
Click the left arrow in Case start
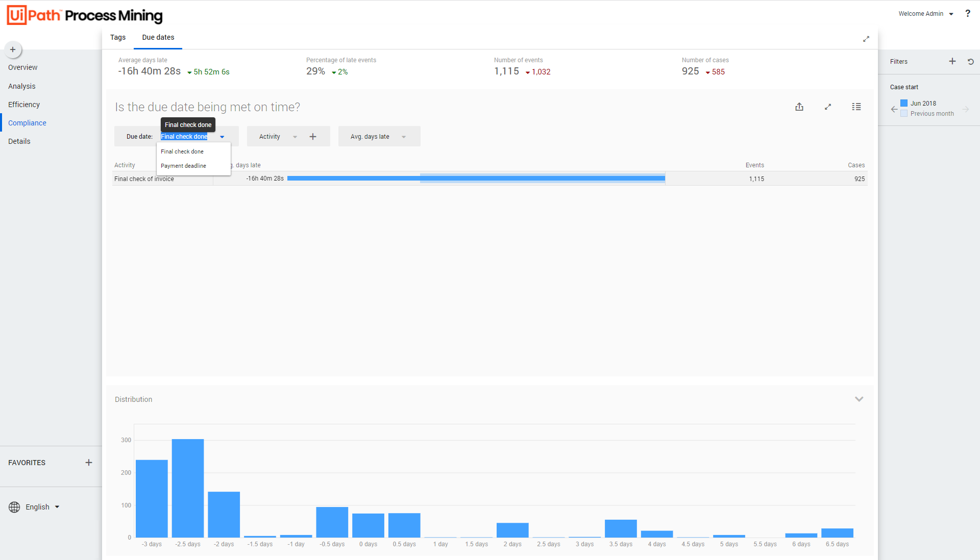click(x=894, y=109)
